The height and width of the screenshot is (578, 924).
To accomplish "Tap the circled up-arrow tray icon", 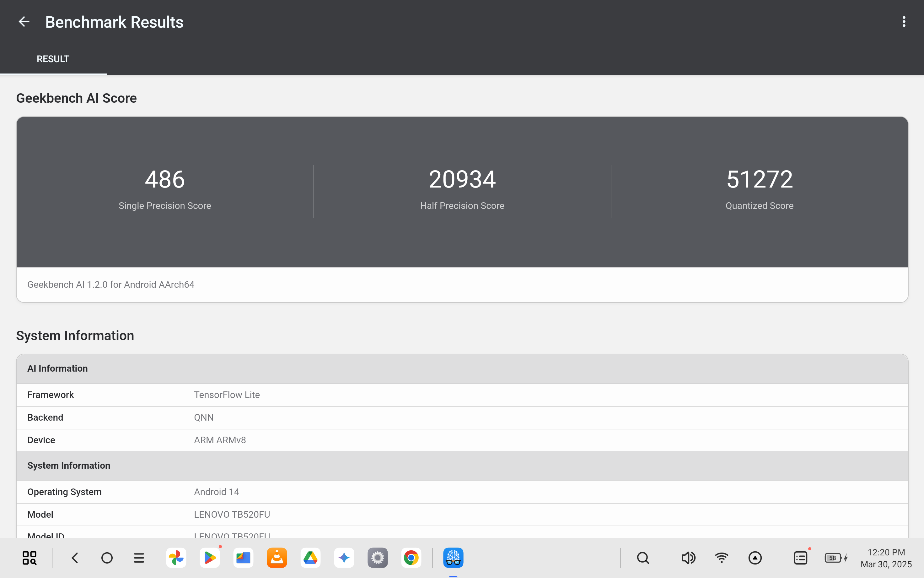I will [x=755, y=558].
